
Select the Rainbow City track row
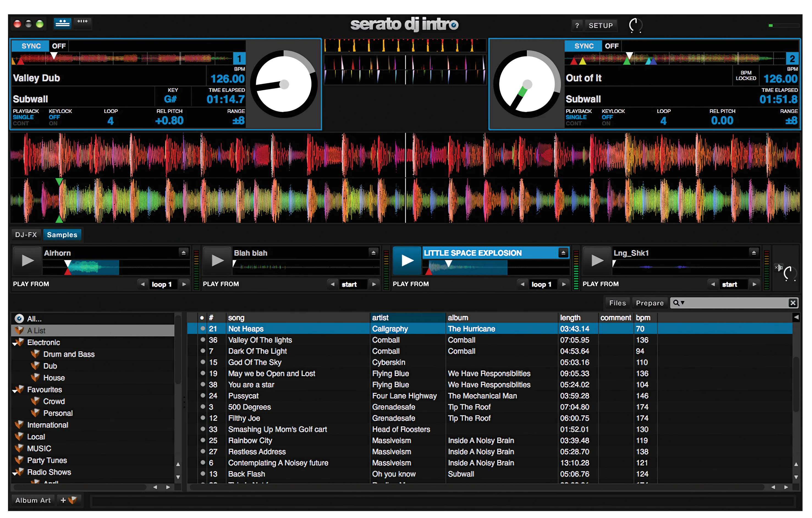click(x=490, y=440)
